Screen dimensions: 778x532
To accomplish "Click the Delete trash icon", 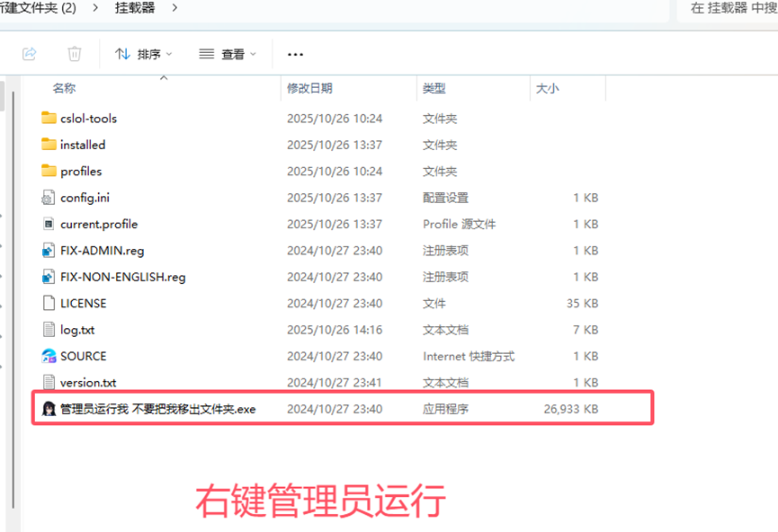I will 75,53.
